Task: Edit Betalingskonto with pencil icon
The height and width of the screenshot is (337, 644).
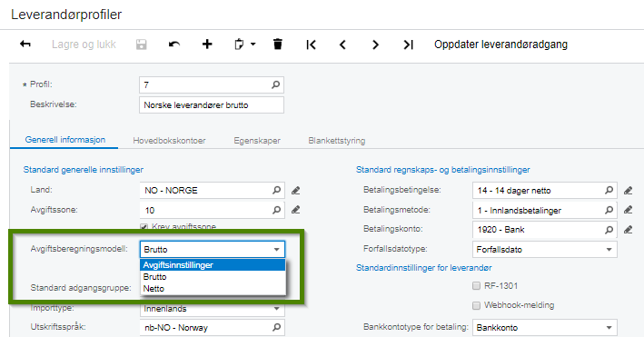Action: point(628,229)
